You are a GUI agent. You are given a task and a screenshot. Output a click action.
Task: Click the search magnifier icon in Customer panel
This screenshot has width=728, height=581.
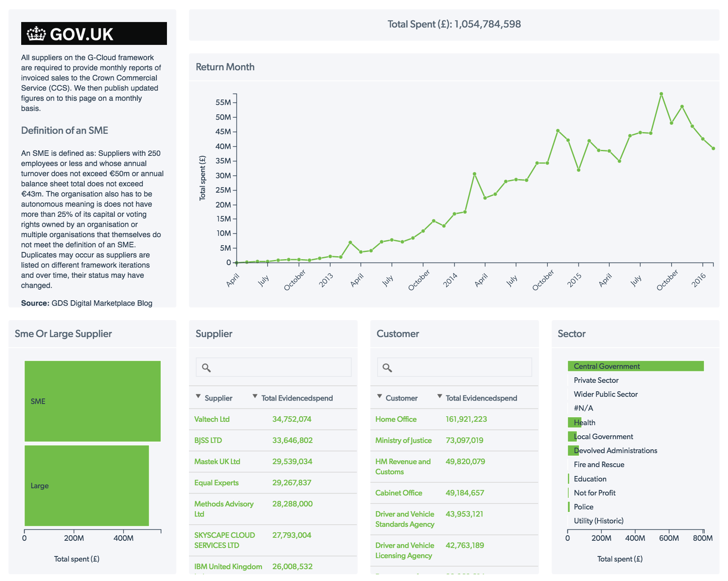(x=388, y=368)
